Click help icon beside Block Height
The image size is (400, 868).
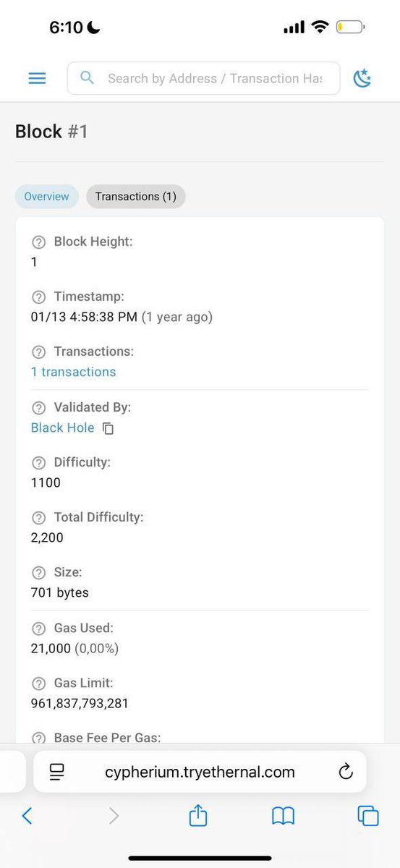click(39, 242)
